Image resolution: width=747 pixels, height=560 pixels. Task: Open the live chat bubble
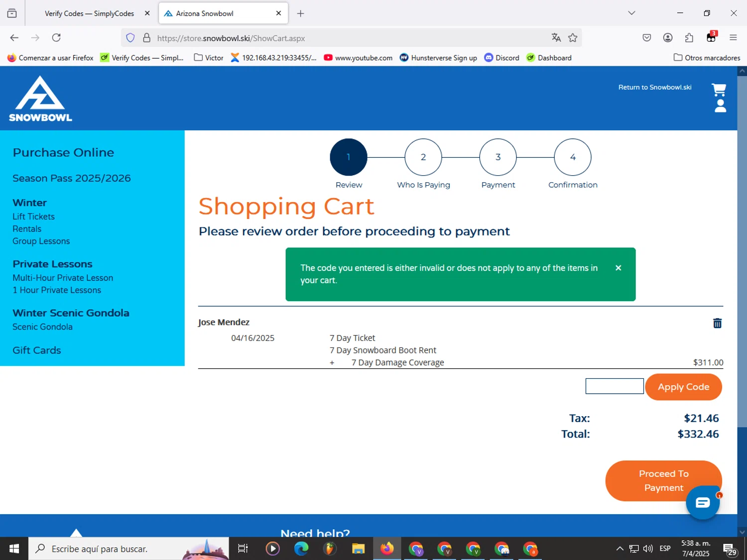(x=703, y=503)
